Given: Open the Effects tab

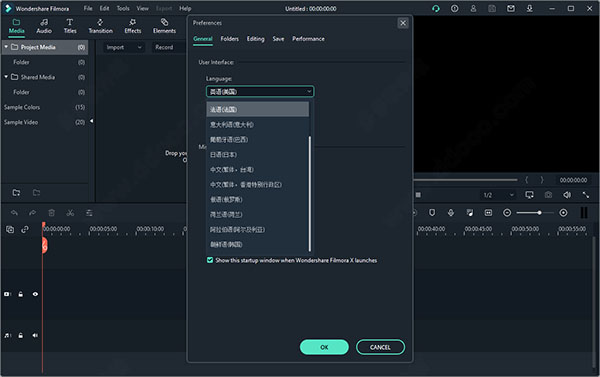Looking at the screenshot, I should [133, 26].
